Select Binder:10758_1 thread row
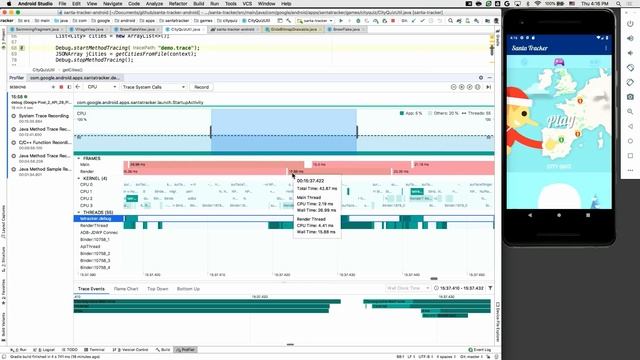640x360 pixels. point(95,239)
